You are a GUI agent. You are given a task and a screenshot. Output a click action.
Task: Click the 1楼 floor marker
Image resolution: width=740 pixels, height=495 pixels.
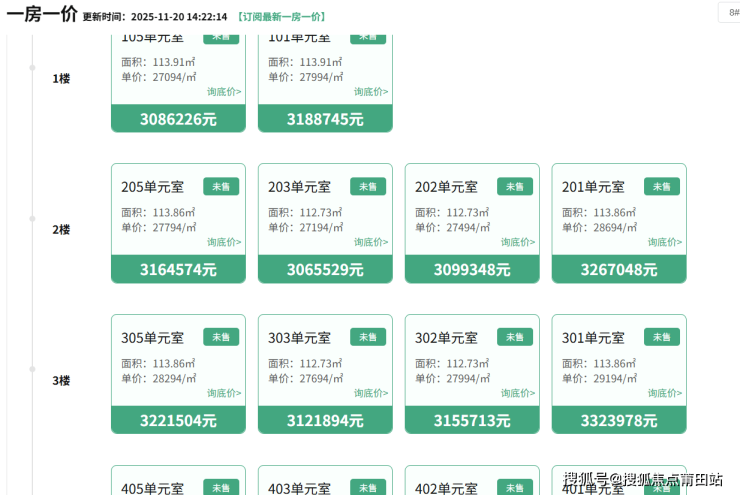[x=61, y=78]
